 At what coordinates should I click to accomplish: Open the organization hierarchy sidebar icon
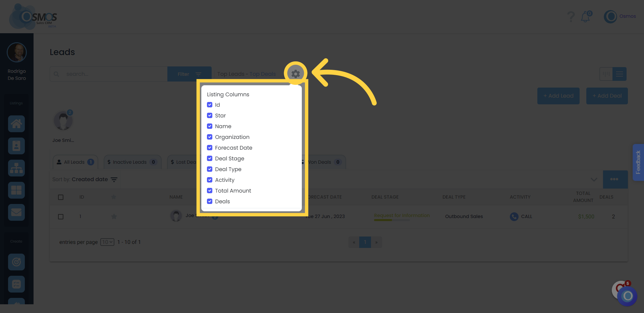coord(16,168)
